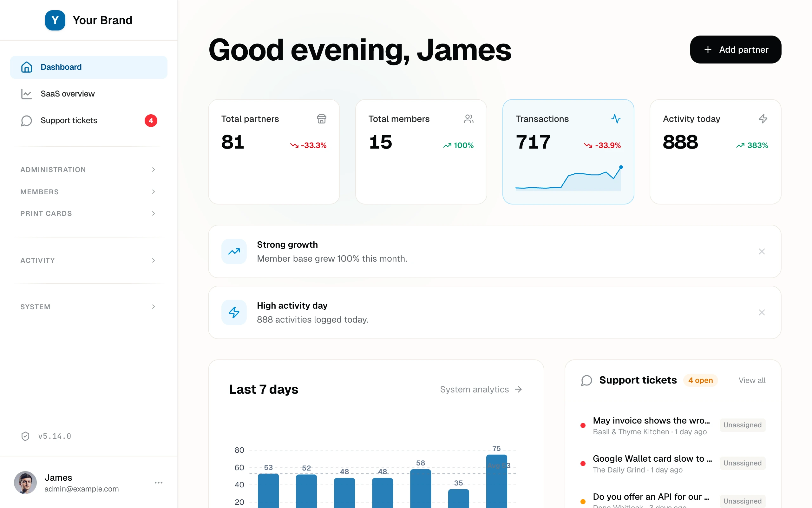This screenshot has height=508, width=812.
Task: Click the bar with value 35
Action: tap(458, 498)
